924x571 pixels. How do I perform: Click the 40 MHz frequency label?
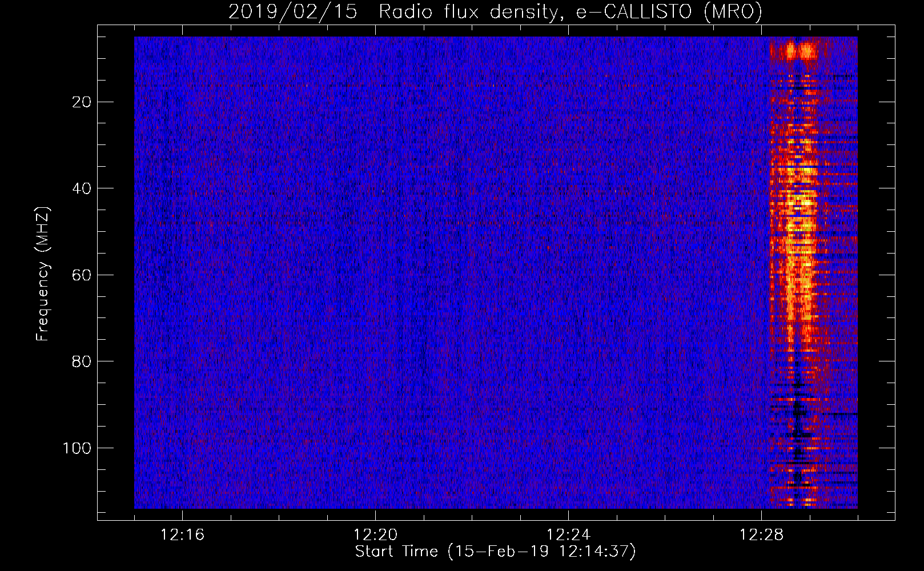coord(82,188)
